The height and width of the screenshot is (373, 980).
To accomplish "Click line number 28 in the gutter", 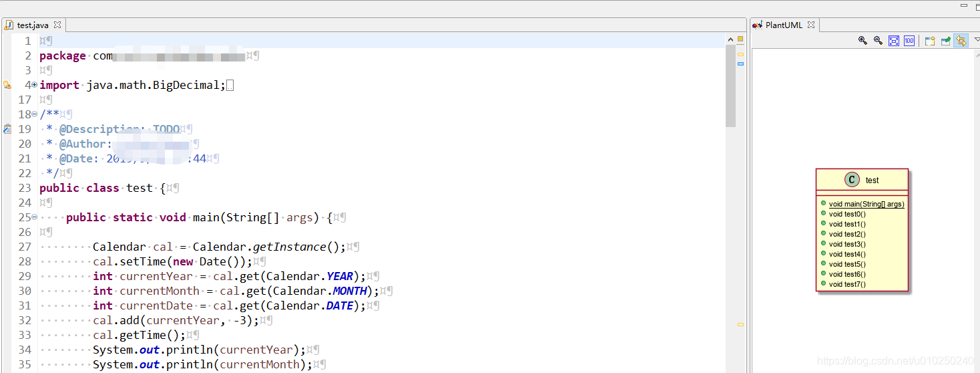I will coord(25,261).
